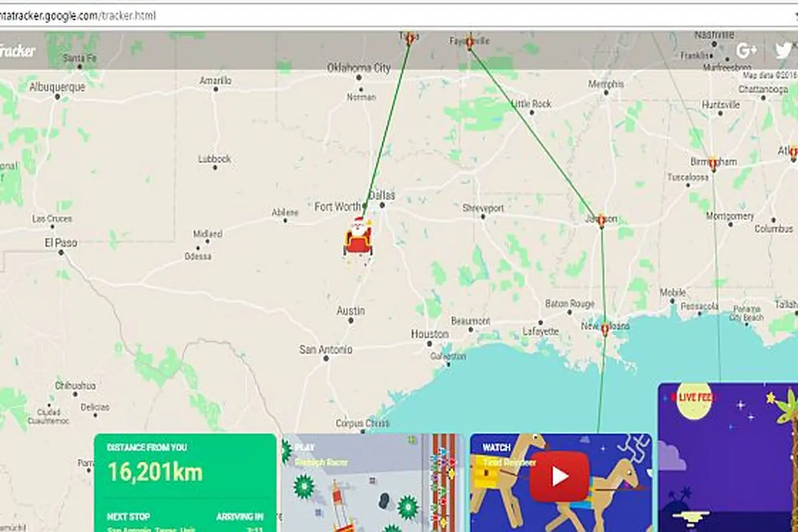Click the Baton Rouge map label

click(x=570, y=304)
